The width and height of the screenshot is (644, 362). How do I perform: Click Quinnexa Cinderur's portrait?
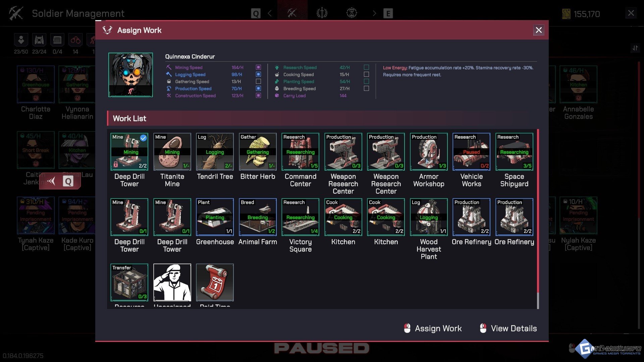point(130,75)
